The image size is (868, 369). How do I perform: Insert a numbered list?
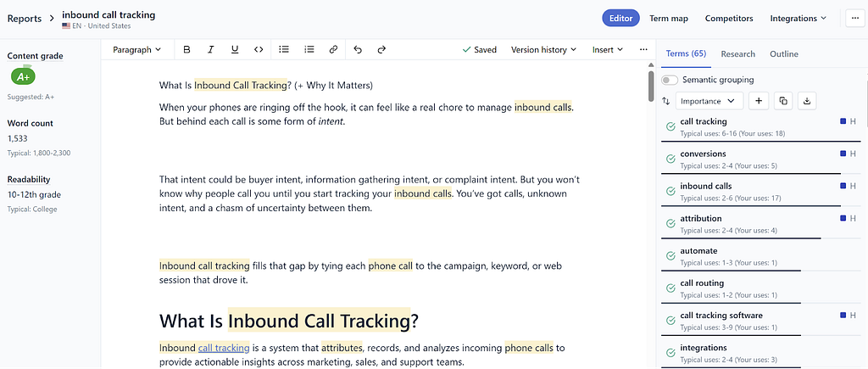(x=309, y=49)
